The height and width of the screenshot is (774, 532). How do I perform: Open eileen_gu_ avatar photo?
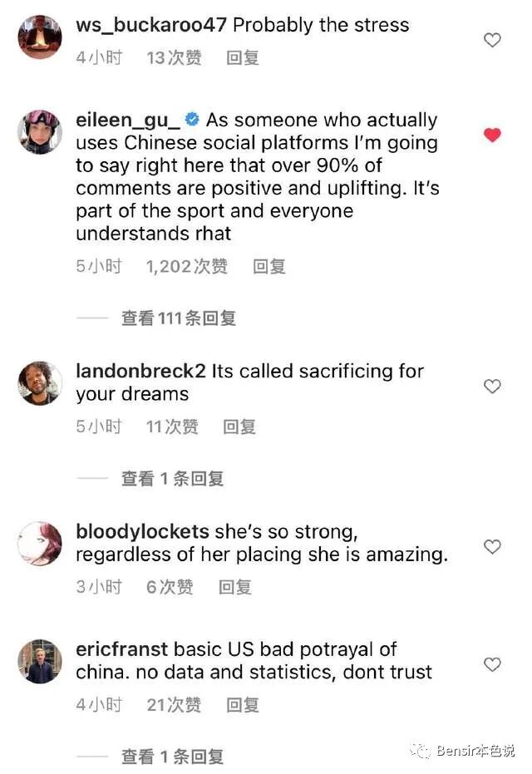(40, 132)
